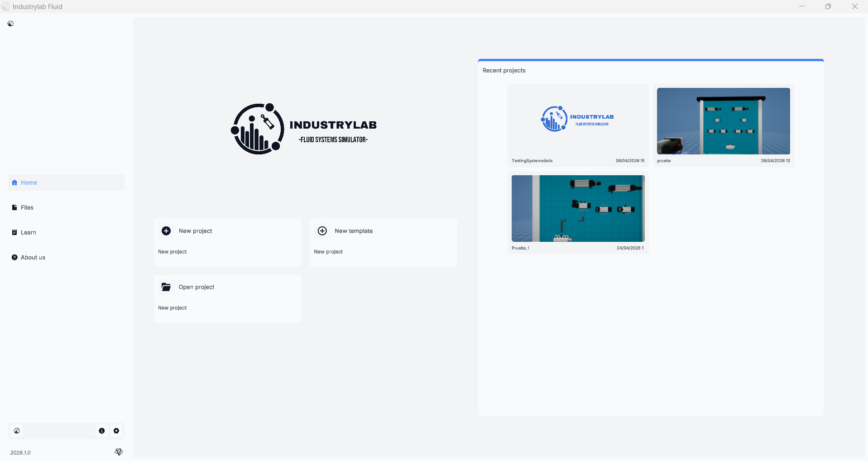Restore down the Industrylab Fluid window

click(x=828, y=6)
